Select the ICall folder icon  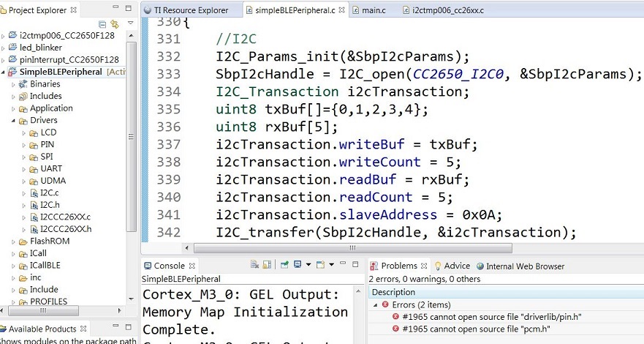point(23,254)
